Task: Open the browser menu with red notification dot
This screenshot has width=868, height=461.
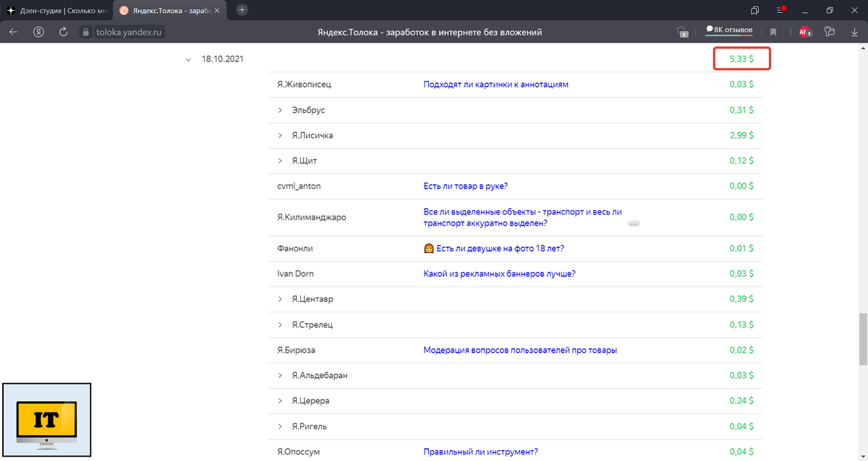Action: tap(781, 10)
